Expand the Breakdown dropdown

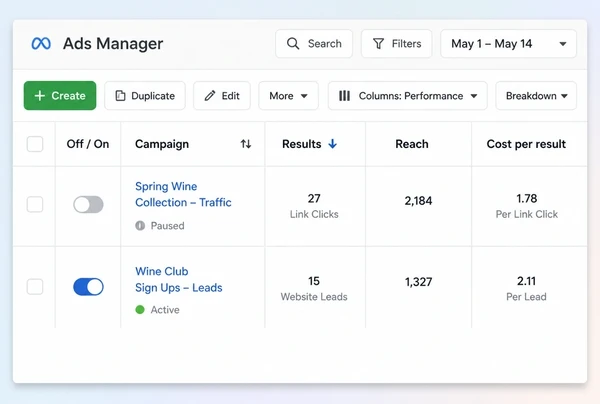click(x=536, y=96)
